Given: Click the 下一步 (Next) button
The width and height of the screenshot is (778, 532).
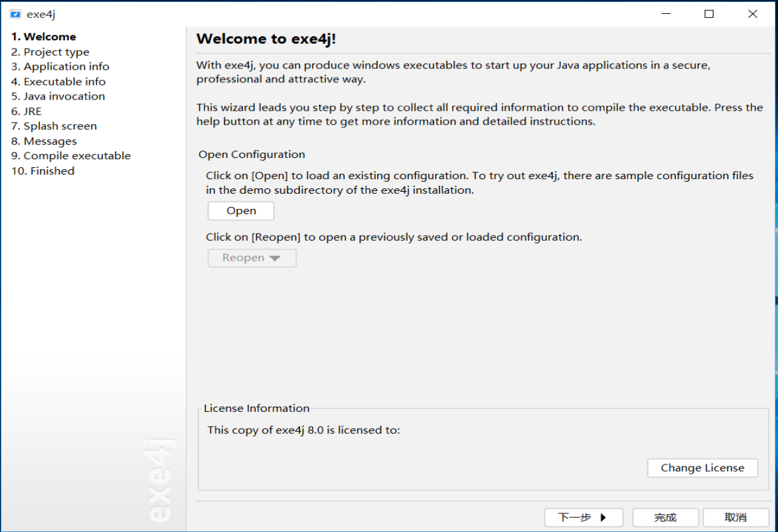Looking at the screenshot, I should pos(583,517).
